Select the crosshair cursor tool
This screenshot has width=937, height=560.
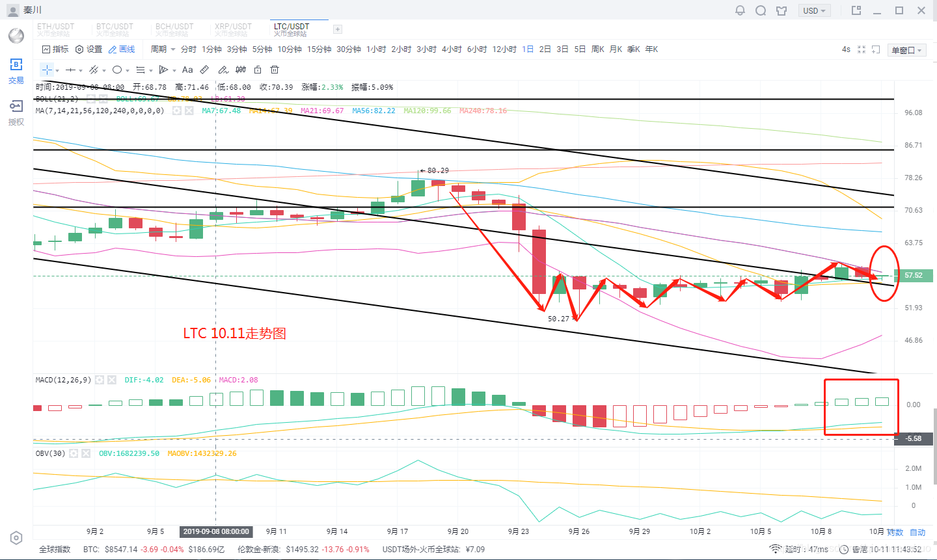pyautogui.click(x=47, y=70)
